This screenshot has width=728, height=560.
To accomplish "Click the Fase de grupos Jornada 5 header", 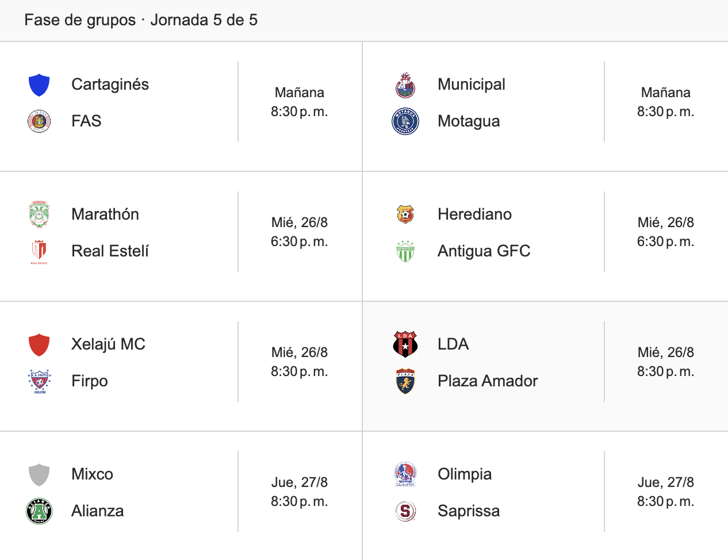I will coord(141,20).
